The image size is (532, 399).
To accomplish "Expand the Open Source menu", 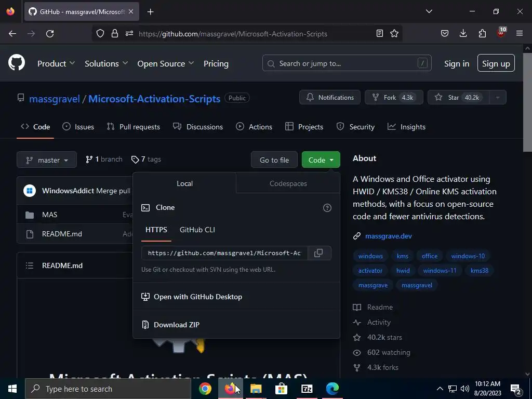I will 166,63.
